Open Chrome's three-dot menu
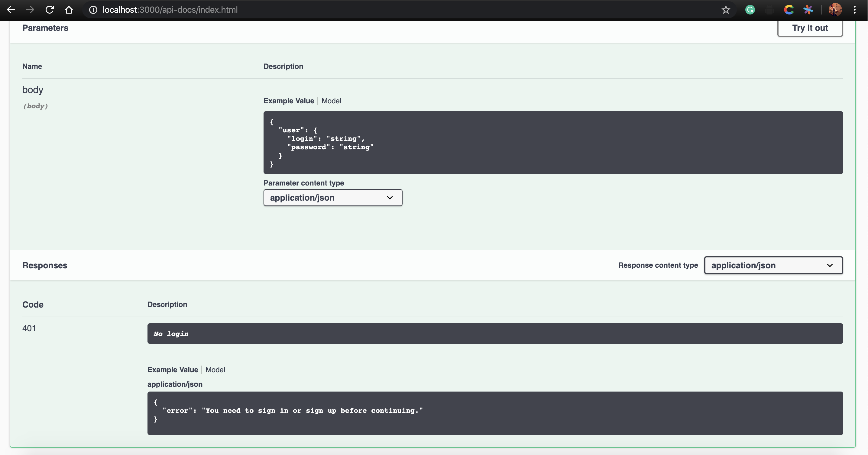The image size is (868, 455). pos(854,10)
